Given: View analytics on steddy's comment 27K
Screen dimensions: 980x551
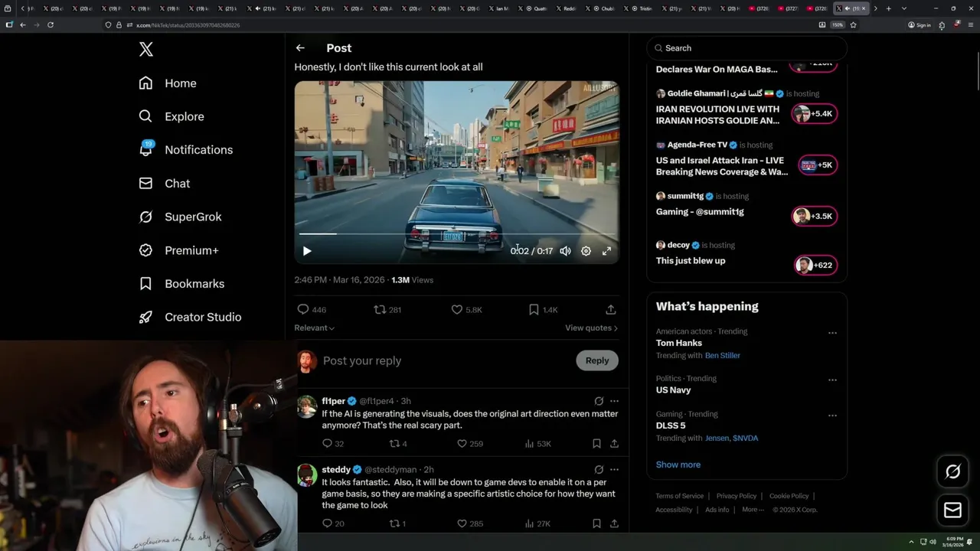Looking at the screenshot, I should point(537,524).
